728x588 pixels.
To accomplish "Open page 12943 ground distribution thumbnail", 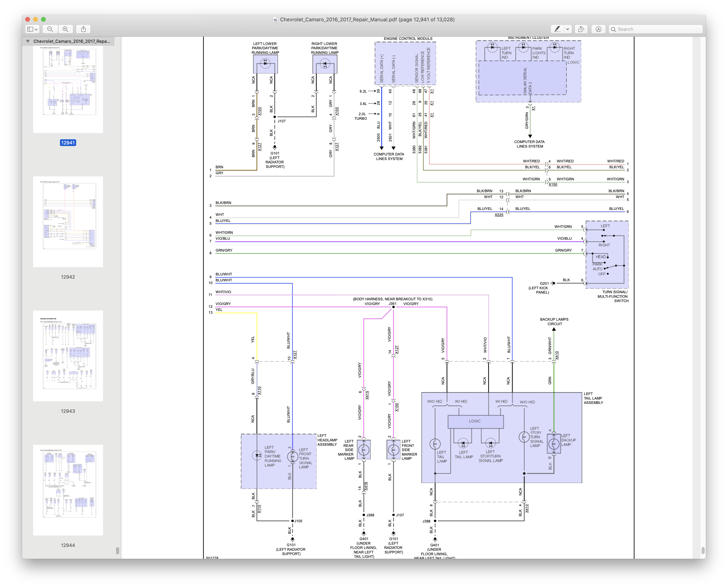I will coord(68,356).
